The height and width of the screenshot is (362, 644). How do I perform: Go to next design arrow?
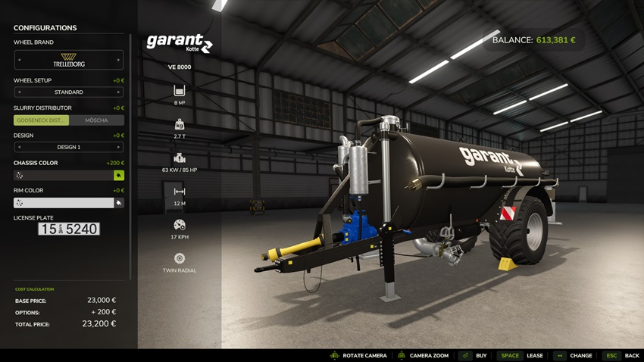[118, 147]
